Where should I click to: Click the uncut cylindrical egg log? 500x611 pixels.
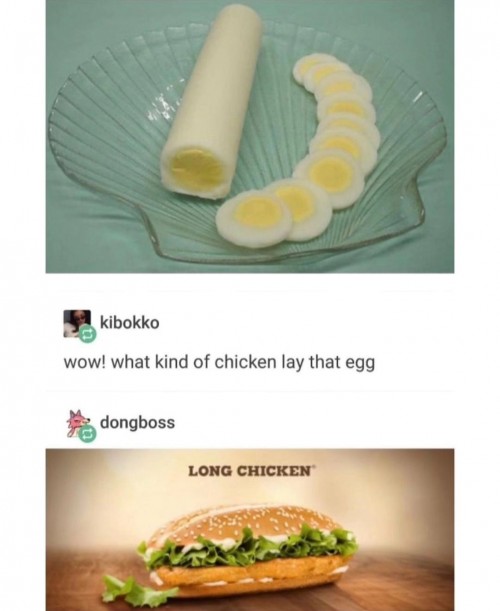pyautogui.click(x=211, y=102)
